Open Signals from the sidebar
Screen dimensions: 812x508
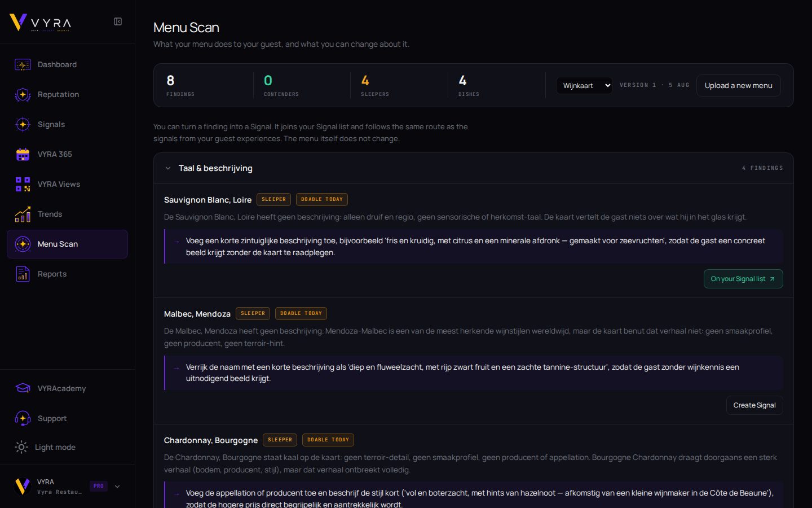coord(67,125)
